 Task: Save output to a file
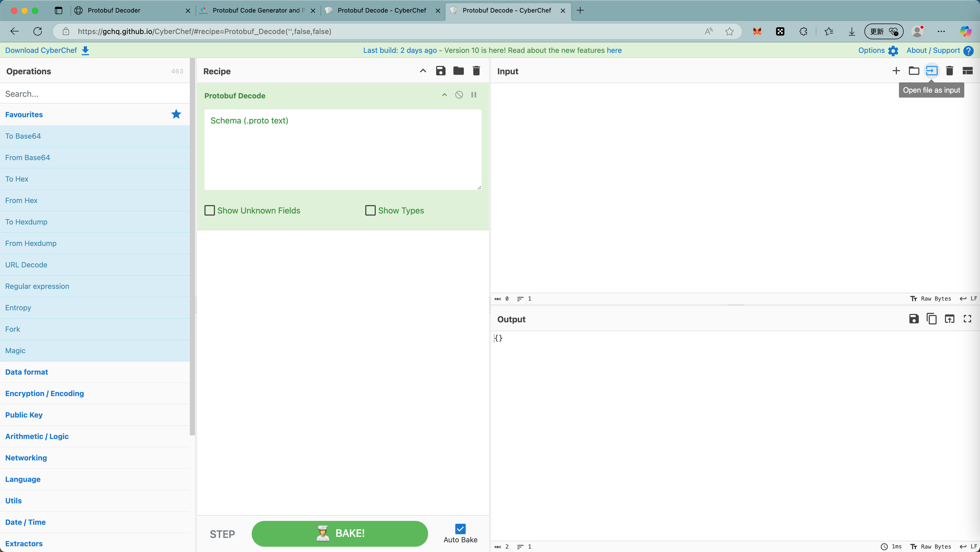[914, 319]
